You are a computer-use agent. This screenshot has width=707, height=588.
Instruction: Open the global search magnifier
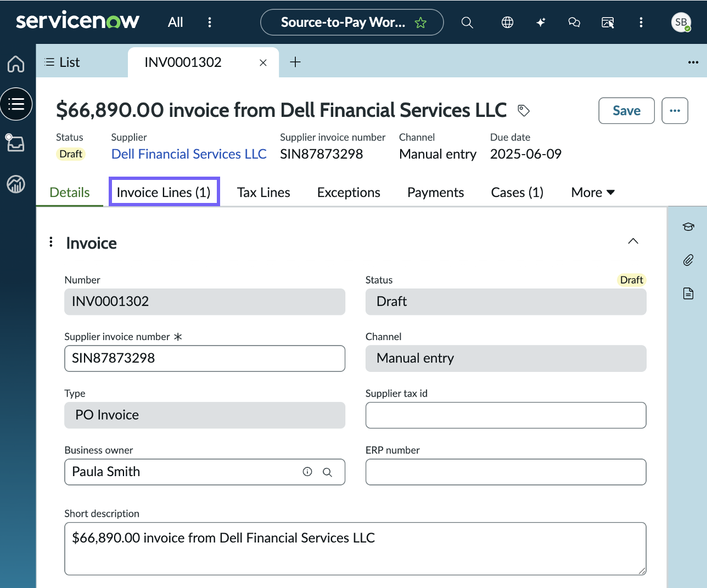(x=467, y=22)
